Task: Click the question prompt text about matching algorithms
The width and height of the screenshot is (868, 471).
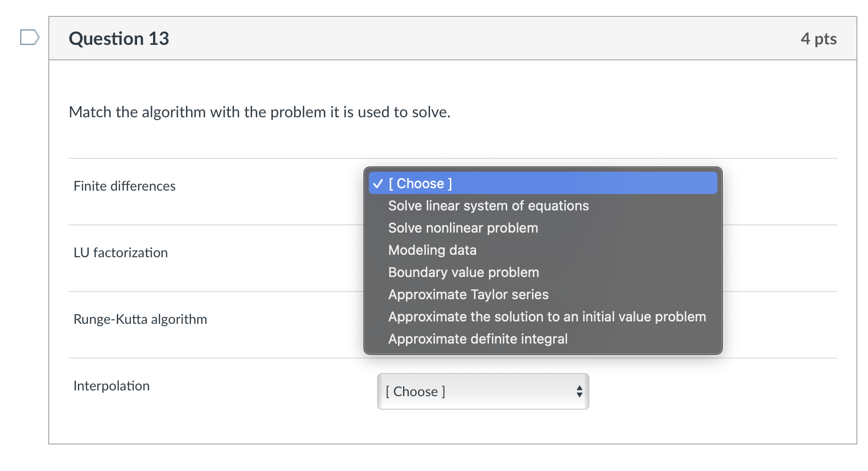Action: coord(260,112)
